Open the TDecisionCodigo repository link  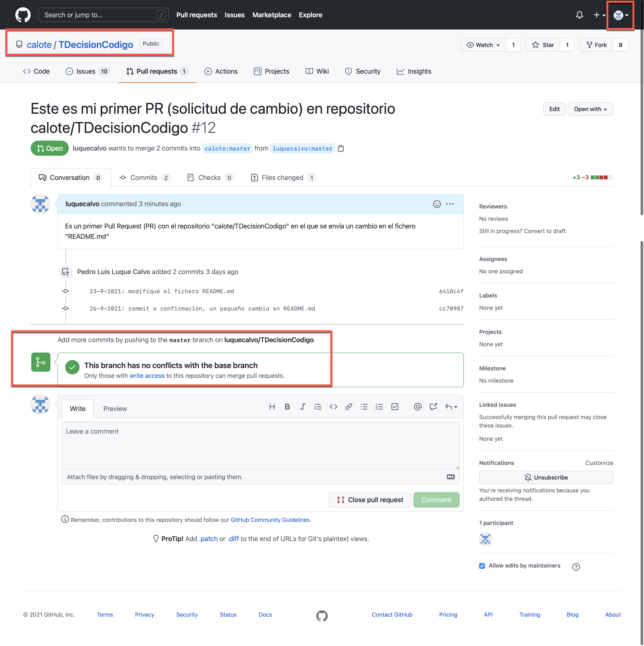click(x=96, y=44)
